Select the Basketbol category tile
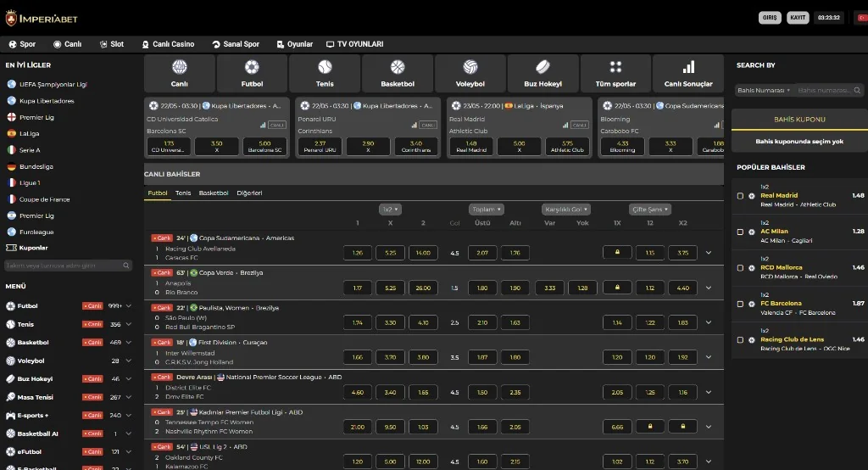This screenshot has width=868, height=470. pos(398,73)
